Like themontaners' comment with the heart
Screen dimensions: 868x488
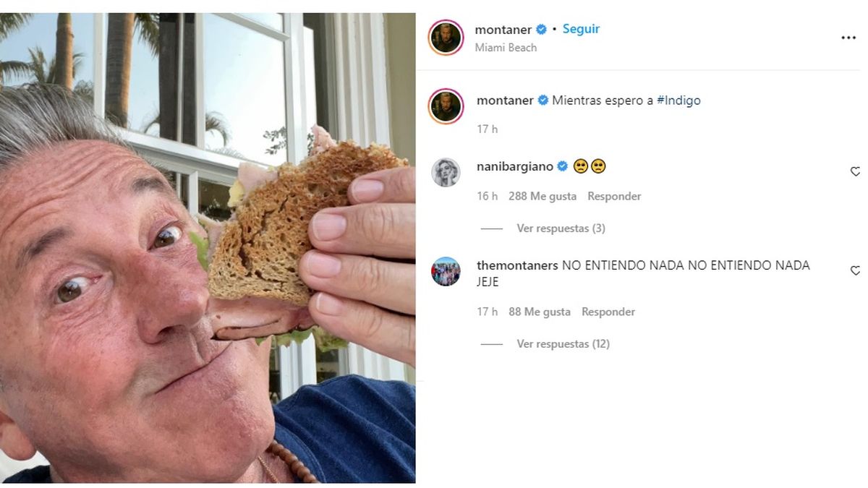[855, 271]
